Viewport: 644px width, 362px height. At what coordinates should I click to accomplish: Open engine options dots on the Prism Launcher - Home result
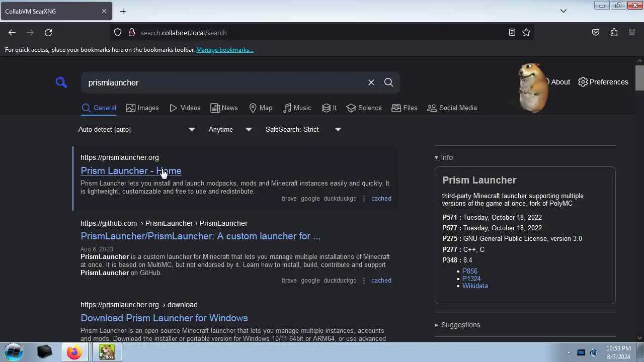(364, 199)
